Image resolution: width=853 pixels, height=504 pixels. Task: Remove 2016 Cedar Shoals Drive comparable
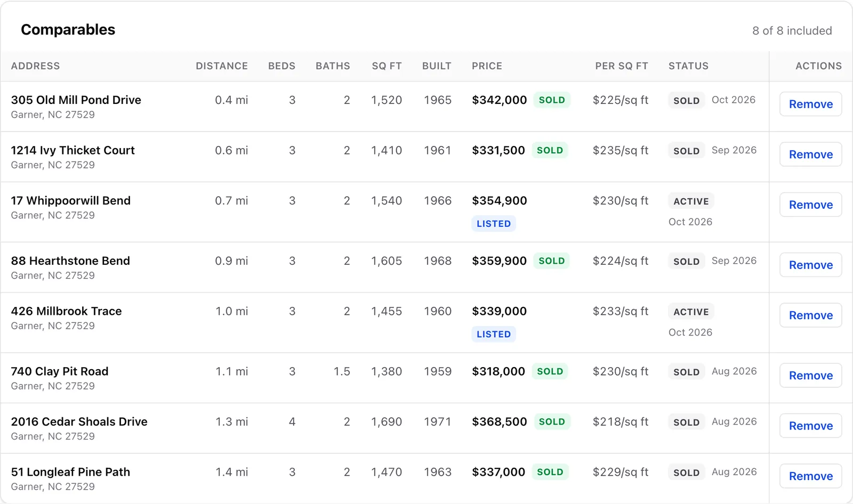tap(810, 426)
